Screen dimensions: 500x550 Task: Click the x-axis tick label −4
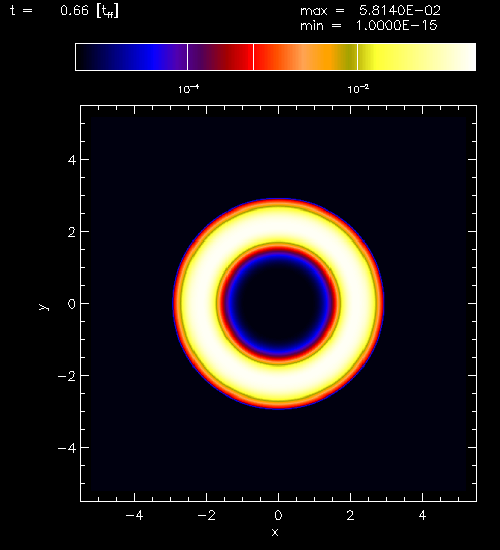[x=134, y=515]
